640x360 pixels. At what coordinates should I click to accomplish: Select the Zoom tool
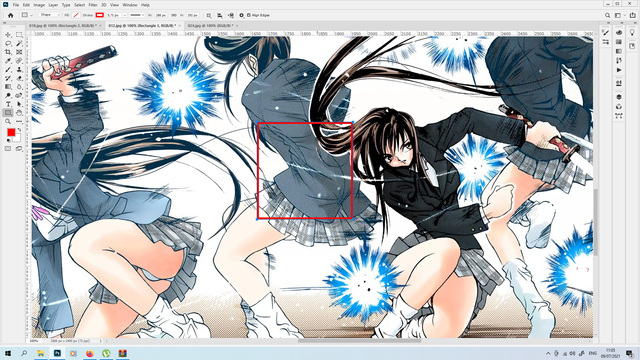tap(8, 121)
